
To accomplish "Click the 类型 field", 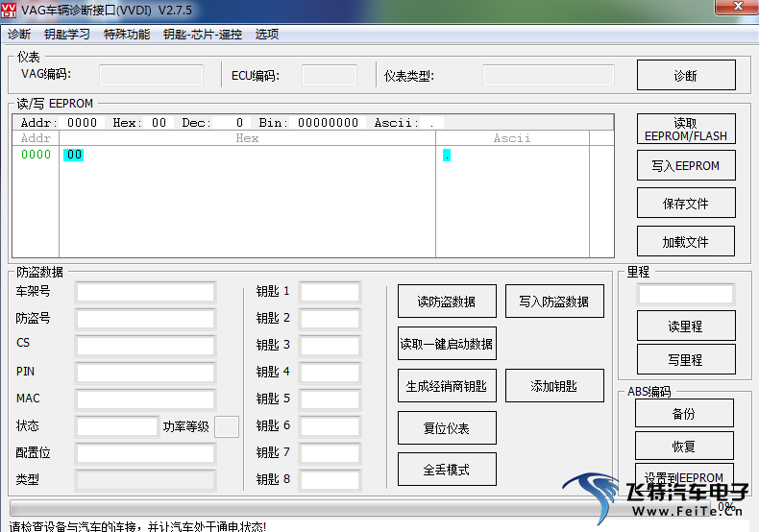I will [145, 480].
